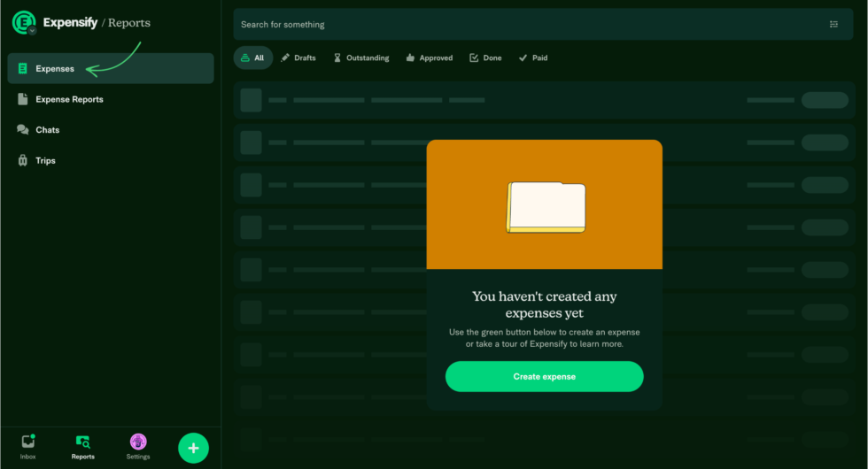Select Expenses in sidebar
Image resolution: width=868 pixels, height=469 pixels.
pyautogui.click(x=55, y=69)
